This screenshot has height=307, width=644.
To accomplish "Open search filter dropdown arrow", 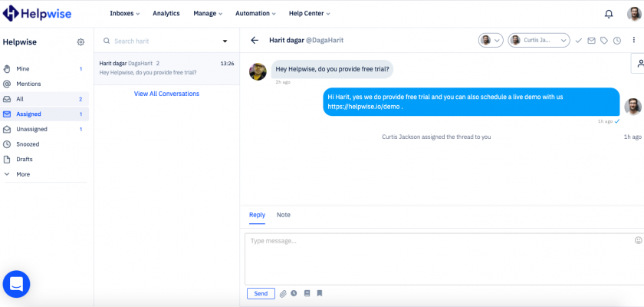I will point(225,41).
